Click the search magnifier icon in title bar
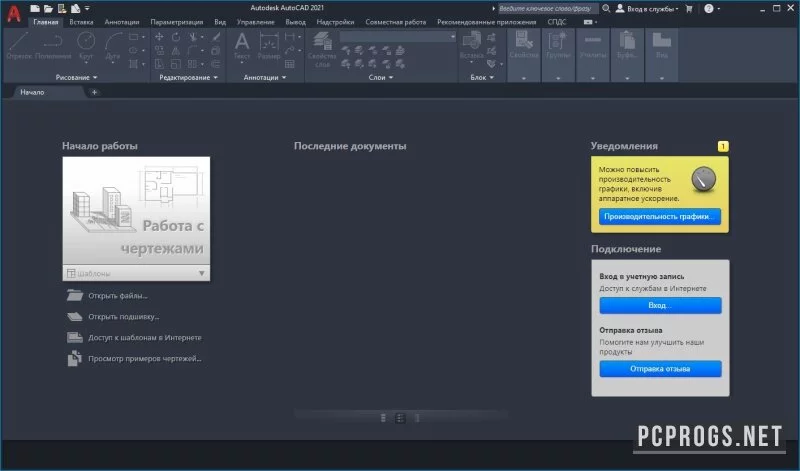The image size is (800, 471). click(x=606, y=8)
